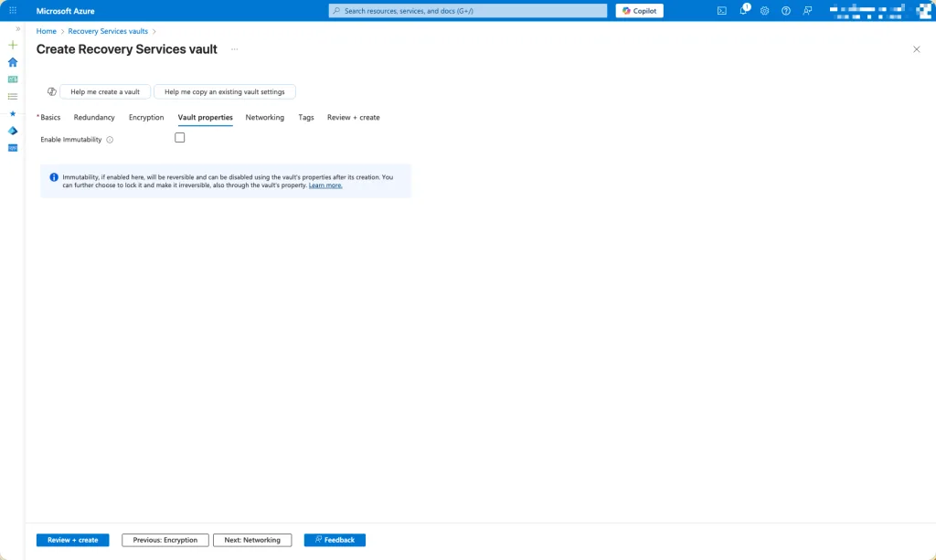Open All services list icon in sidebar

tap(13, 96)
